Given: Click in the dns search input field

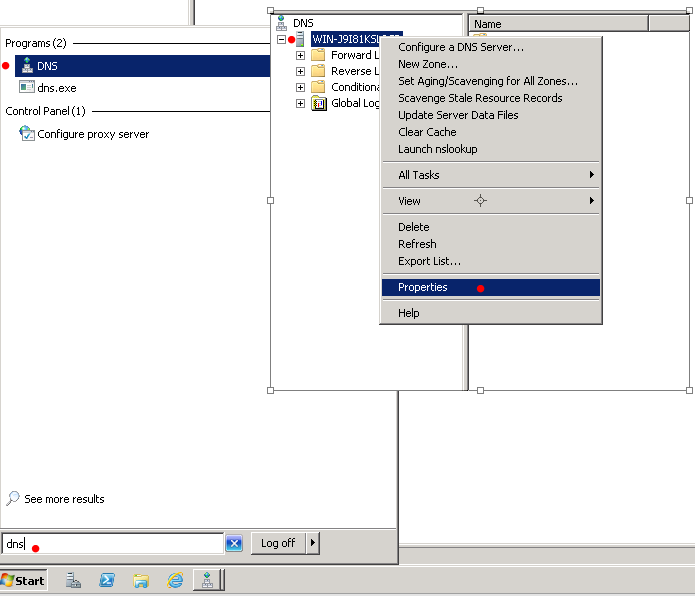Looking at the screenshot, I should click(113, 543).
